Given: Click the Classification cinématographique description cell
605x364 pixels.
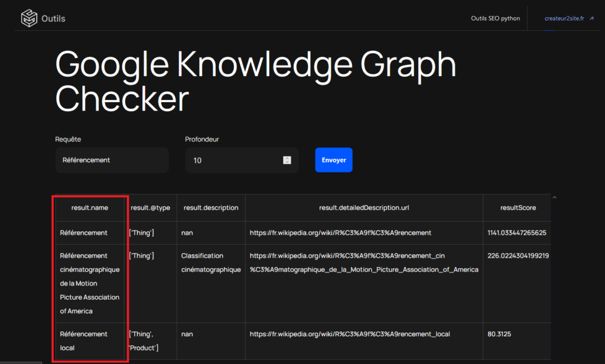Looking at the screenshot, I should click(211, 283).
